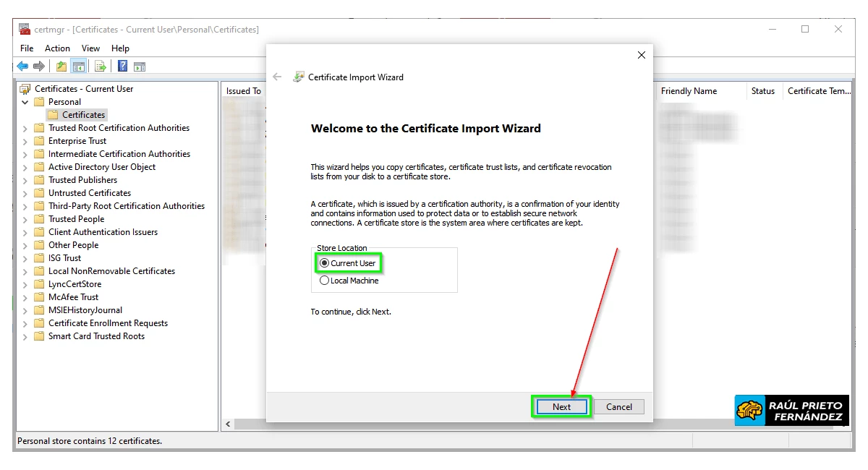Expand the Intermediate Certification Authorities node

click(25, 153)
